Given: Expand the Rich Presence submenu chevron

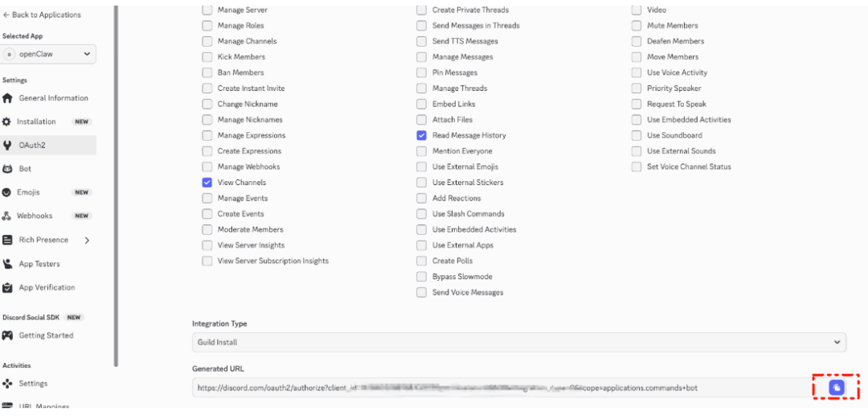Looking at the screenshot, I should (x=87, y=240).
